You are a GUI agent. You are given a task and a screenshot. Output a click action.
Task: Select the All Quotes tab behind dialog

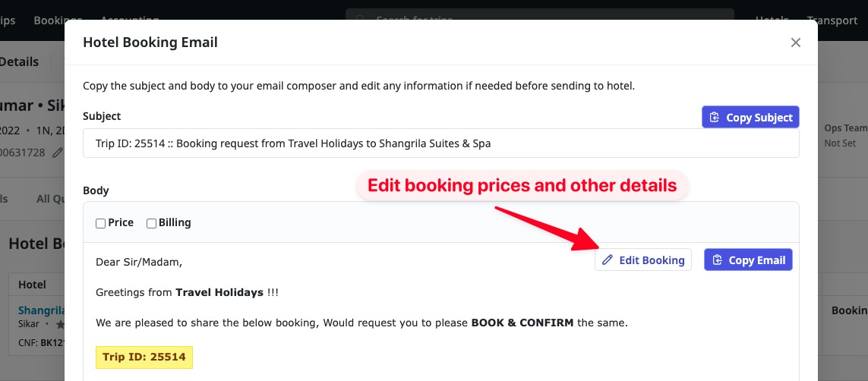tap(50, 199)
